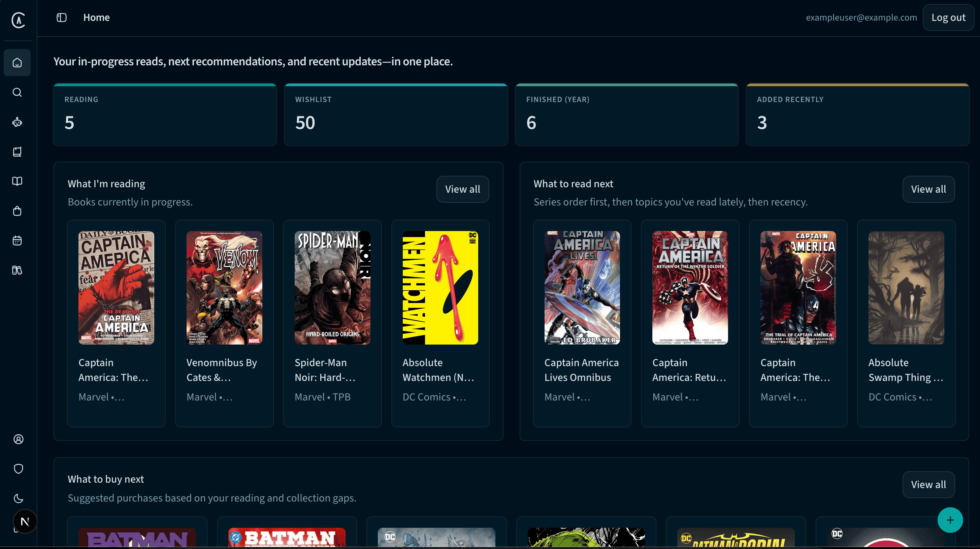Screen dimensions: 980x549
Task: Open the green and black cover in buy next
Action: coord(586,537)
